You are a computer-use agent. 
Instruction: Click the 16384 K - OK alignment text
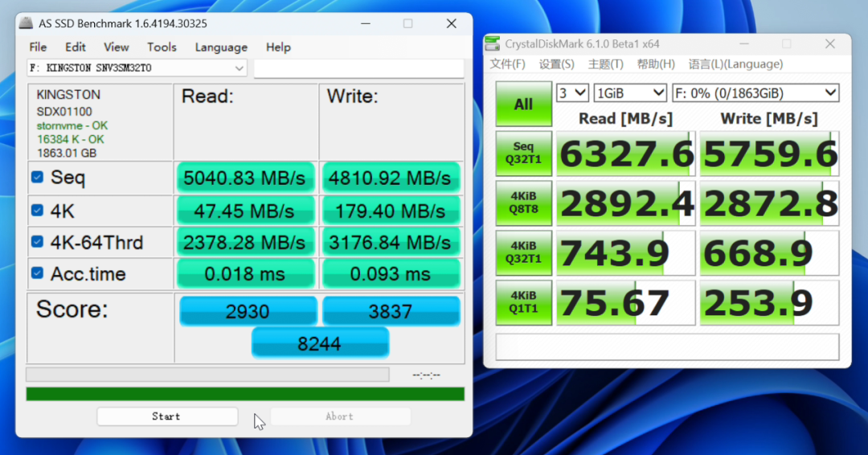tap(70, 140)
